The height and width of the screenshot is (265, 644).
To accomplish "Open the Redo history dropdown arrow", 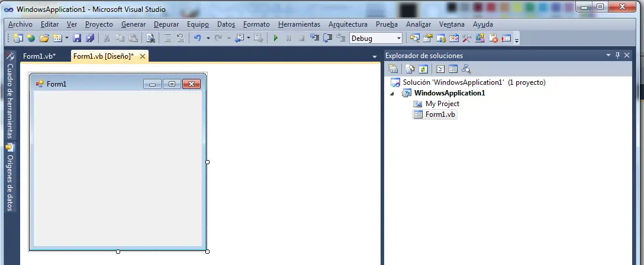I will click(228, 39).
